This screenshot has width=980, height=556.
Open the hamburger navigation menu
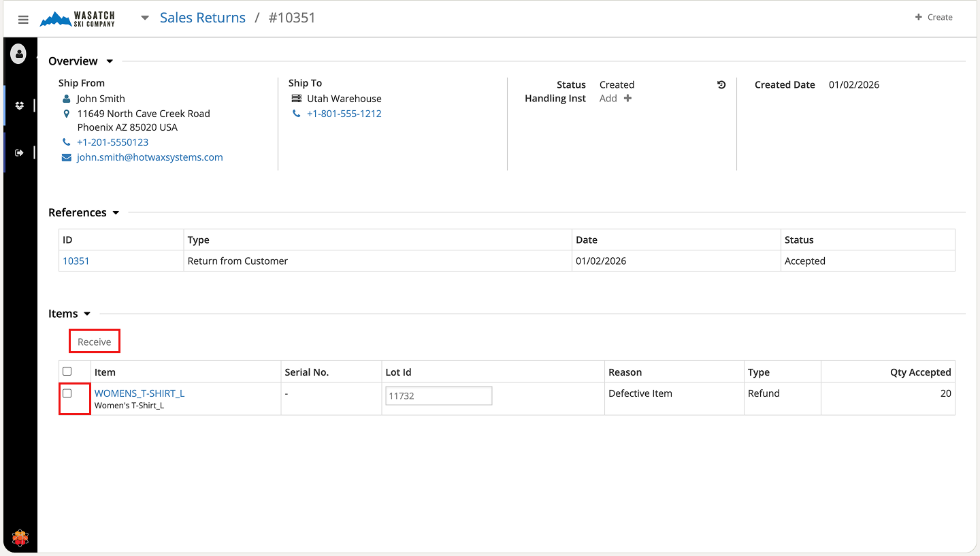click(23, 20)
